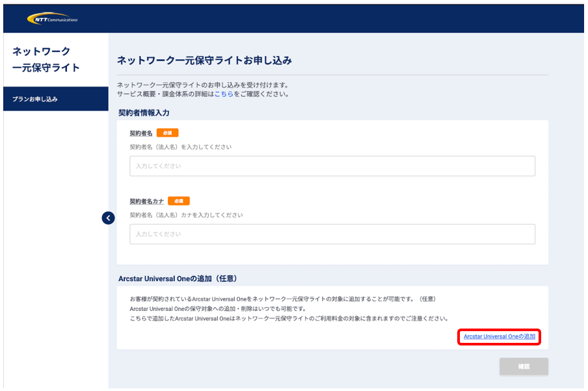Click the 必須 badge beside 契約者名カナ
Screen dimensions: 588x391
pos(179,201)
